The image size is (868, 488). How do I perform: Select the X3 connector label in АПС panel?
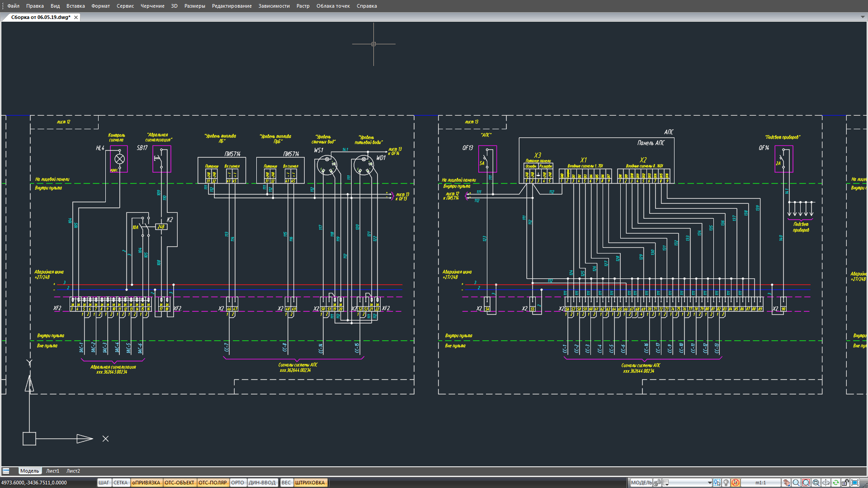click(x=538, y=155)
